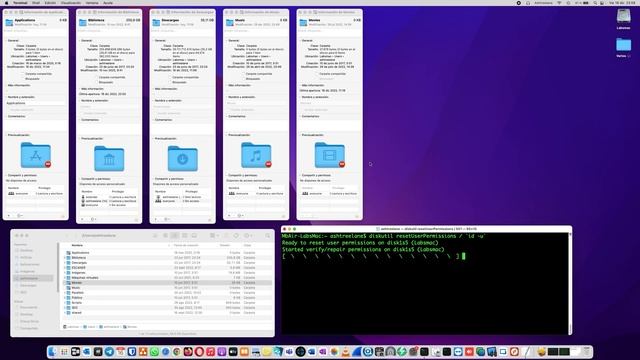The image size is (640, 360).
Task: Select the Movies row in Finder list
Action: click(x=167, y=282)
